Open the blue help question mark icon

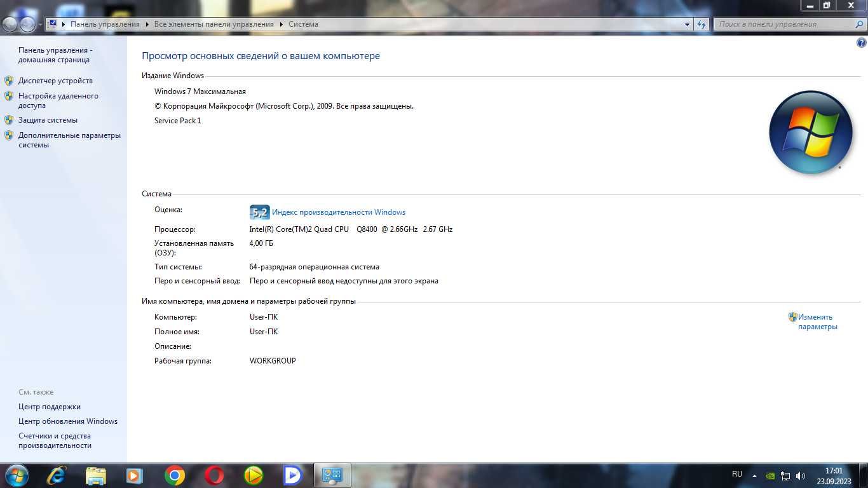pos(862,43)
